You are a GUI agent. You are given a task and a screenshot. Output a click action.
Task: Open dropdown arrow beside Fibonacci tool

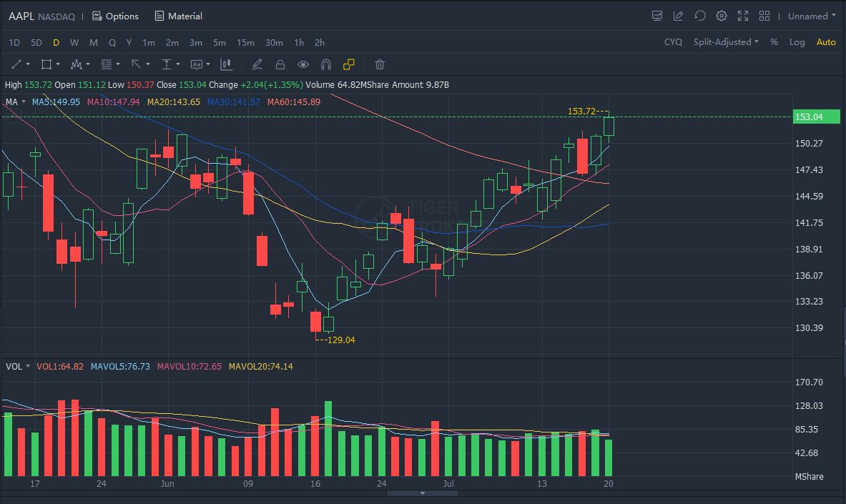(118, 65)
